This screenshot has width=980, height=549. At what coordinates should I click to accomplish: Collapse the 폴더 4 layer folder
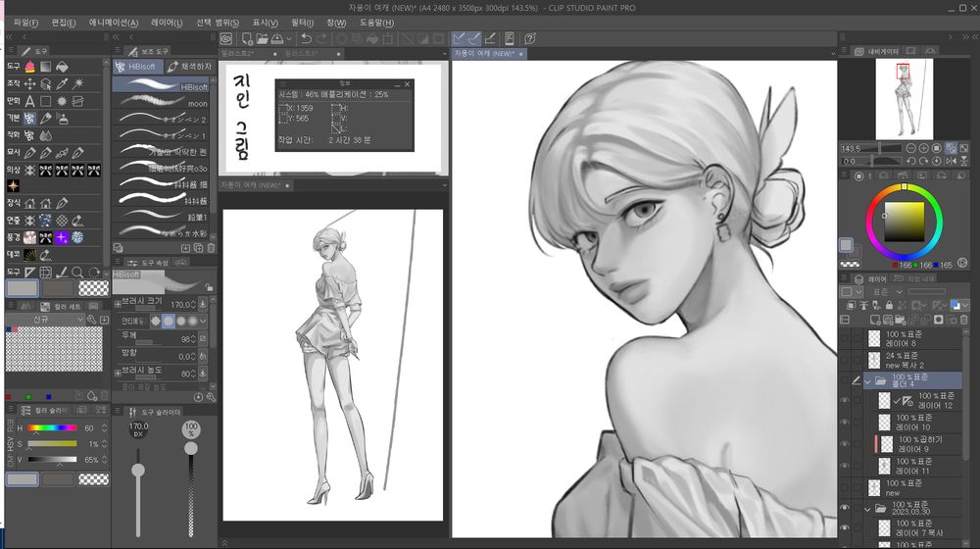[x=867, y=380]
